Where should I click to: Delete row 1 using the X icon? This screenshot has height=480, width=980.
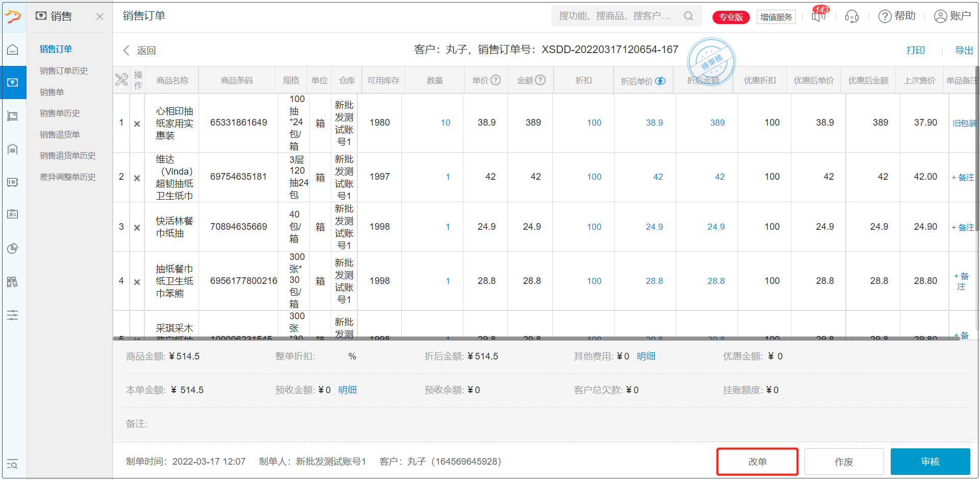click(x=137, y=124)
